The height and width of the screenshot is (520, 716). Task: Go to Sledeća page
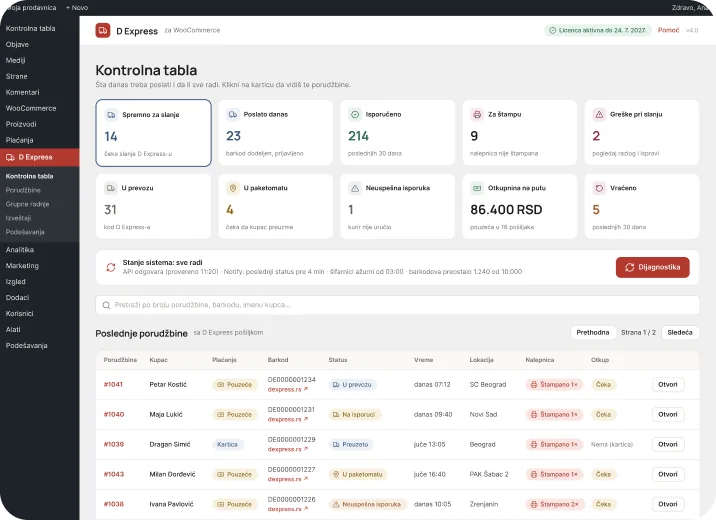click(x=679, y=332)
